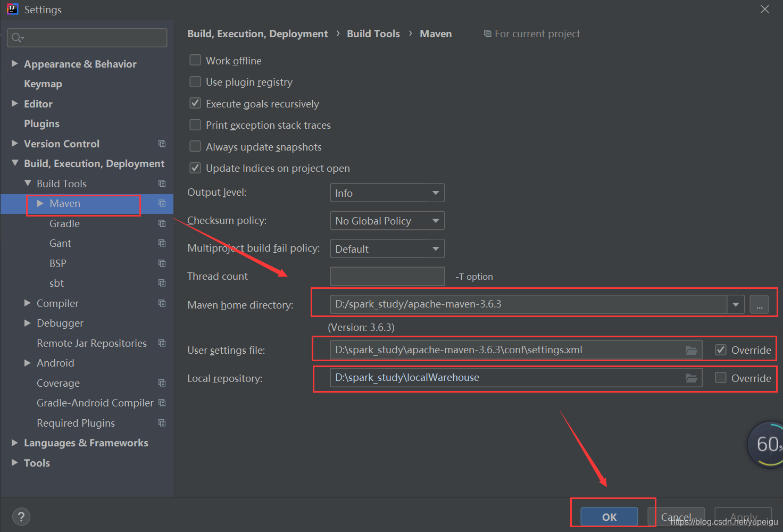Click the project-level icon beside Remote Jar Repositories

click(x=162, y=343)
